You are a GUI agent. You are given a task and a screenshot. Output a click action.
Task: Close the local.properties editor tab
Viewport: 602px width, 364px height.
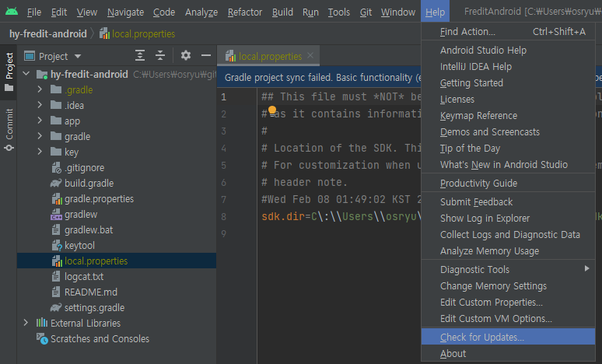click(310, 56)
